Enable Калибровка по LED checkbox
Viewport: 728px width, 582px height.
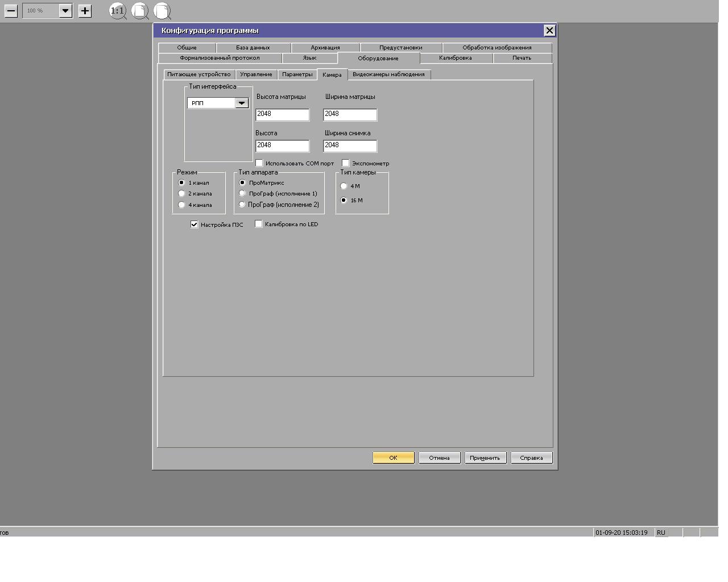coord(259,224)
